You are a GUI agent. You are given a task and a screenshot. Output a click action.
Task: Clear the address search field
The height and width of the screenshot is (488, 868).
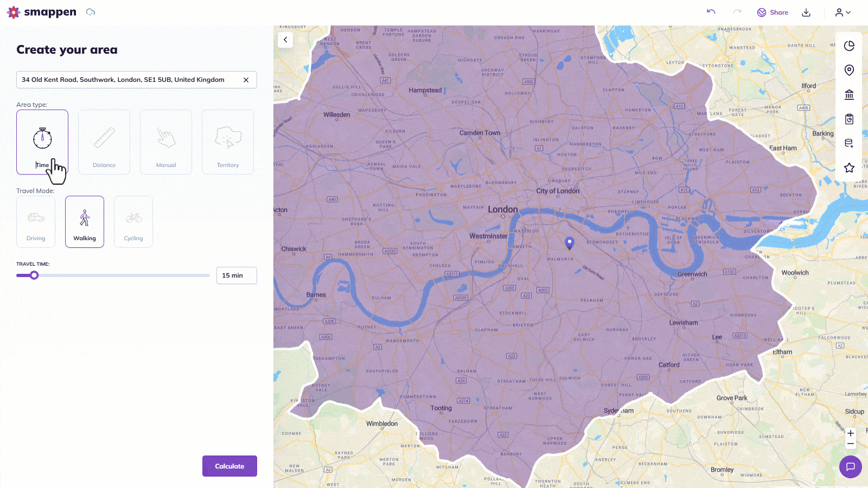pyautogui.click(x=246, y=80)
